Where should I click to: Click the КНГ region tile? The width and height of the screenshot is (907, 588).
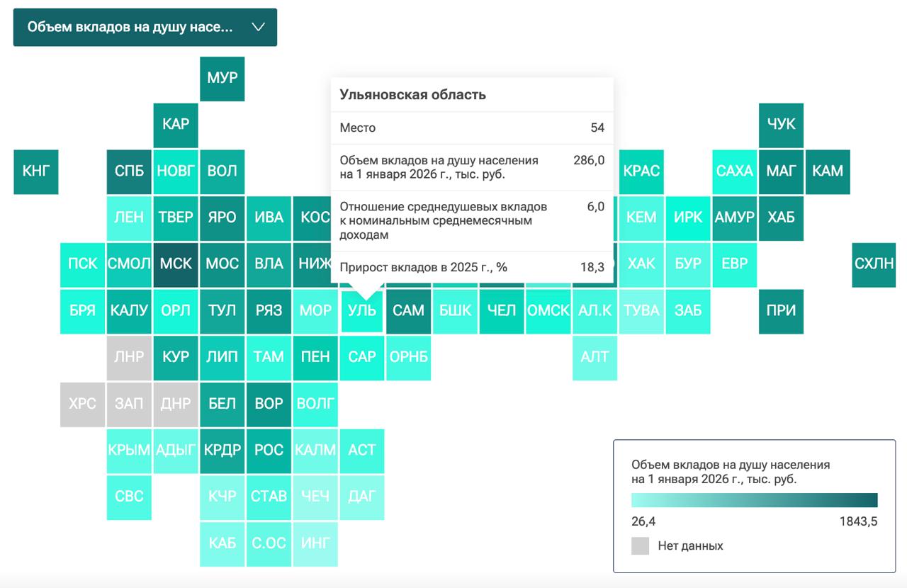click(36, 171)
